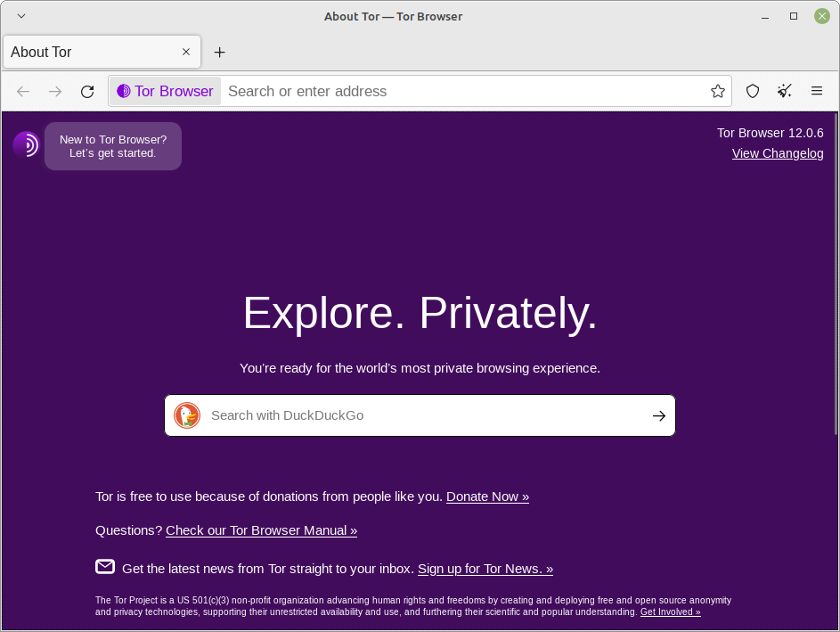840x632 pixels.
Task: Click the Explore. Privately. heading
Action: (x=420, y=313)
